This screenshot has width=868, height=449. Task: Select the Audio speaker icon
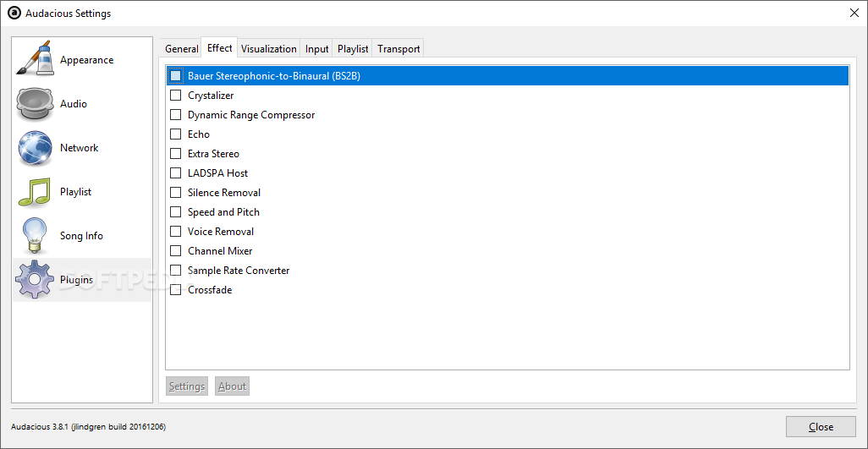tap(35, 104)
